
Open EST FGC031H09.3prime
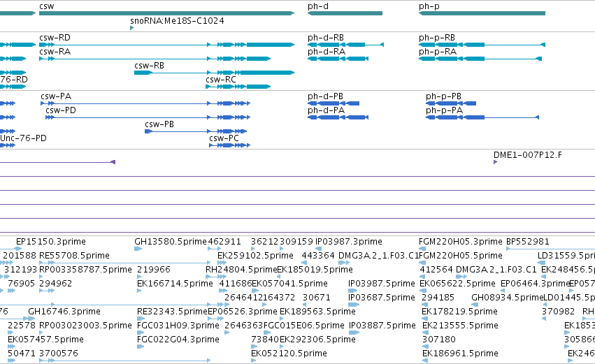click(178, 326)
